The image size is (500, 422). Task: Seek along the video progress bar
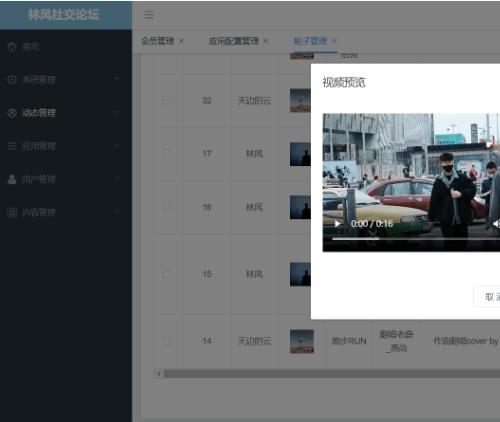click(x=416, y=239)
